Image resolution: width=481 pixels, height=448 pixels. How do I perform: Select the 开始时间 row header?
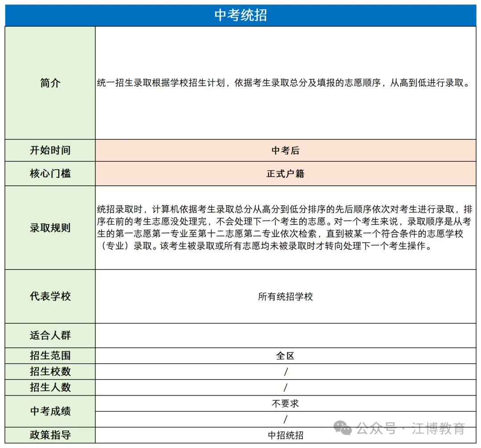click(x=49, y=150)
